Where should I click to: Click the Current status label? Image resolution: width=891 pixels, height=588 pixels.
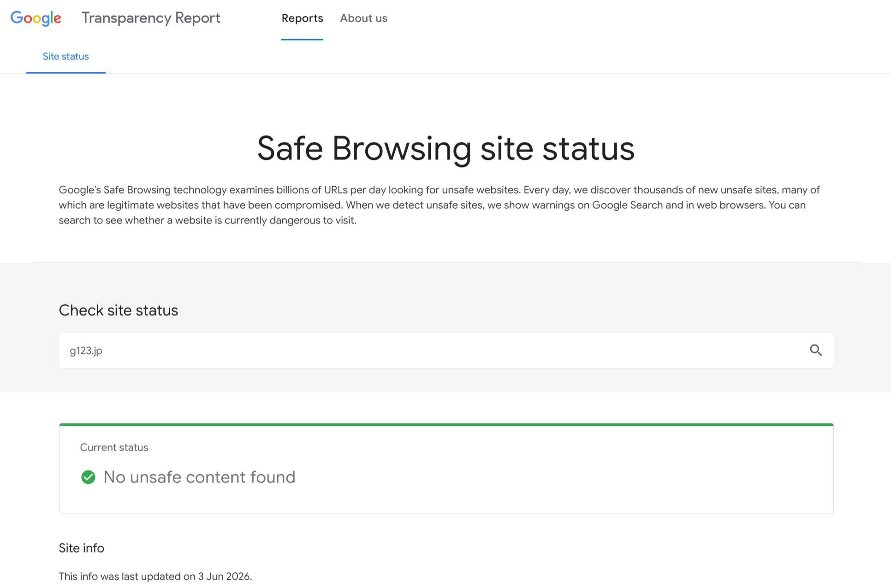click(x=114, y=447)
